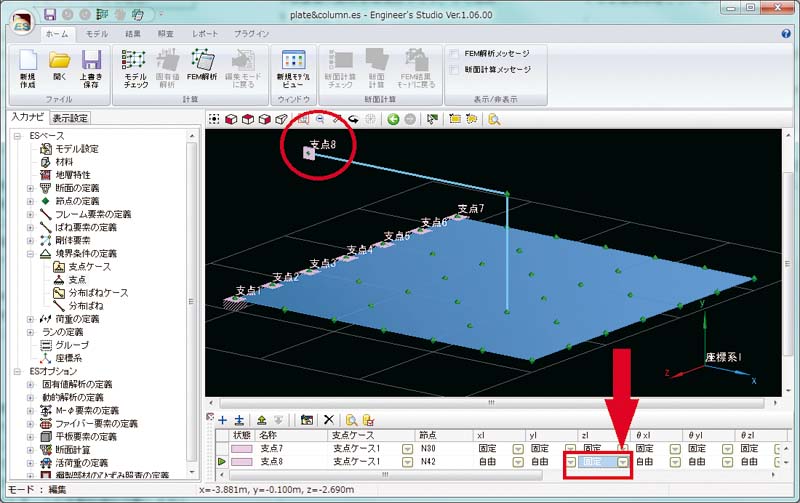Expand 荷重の定義 tree node
This screenshot has height=503, width=800.
(x=30, y=319)
